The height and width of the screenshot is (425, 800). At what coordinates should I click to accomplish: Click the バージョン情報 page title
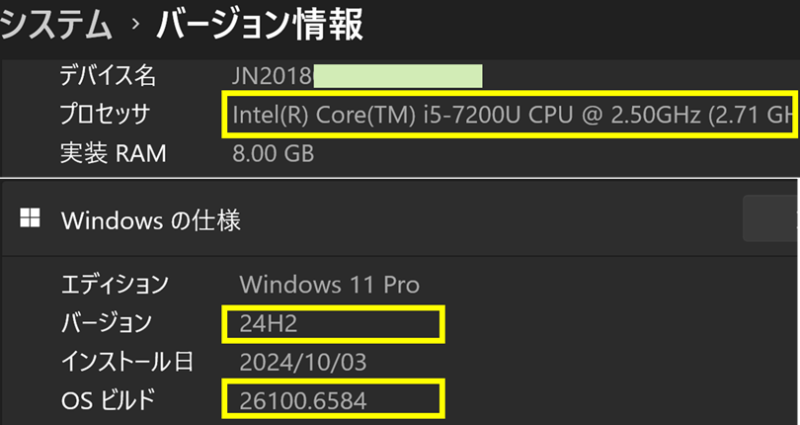(x=259, y=25)
